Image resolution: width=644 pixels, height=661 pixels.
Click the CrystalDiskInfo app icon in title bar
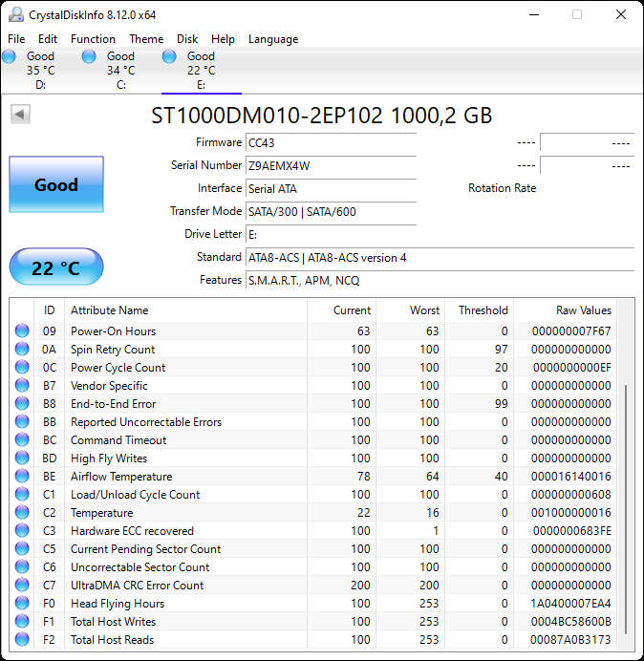click(x=16, y=14)
